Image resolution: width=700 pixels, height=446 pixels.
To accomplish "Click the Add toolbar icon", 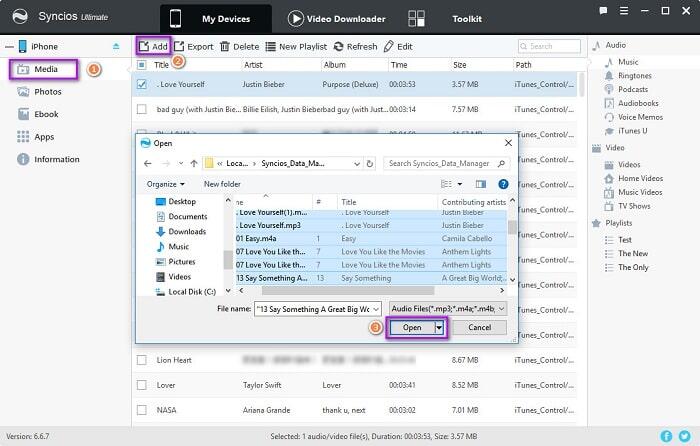I will coord(145,46).
